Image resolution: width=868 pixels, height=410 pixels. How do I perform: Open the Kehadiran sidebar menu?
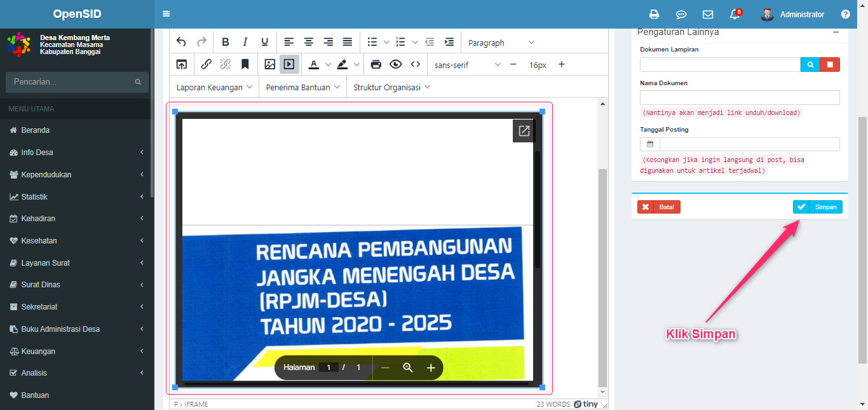tap(76, 219)
